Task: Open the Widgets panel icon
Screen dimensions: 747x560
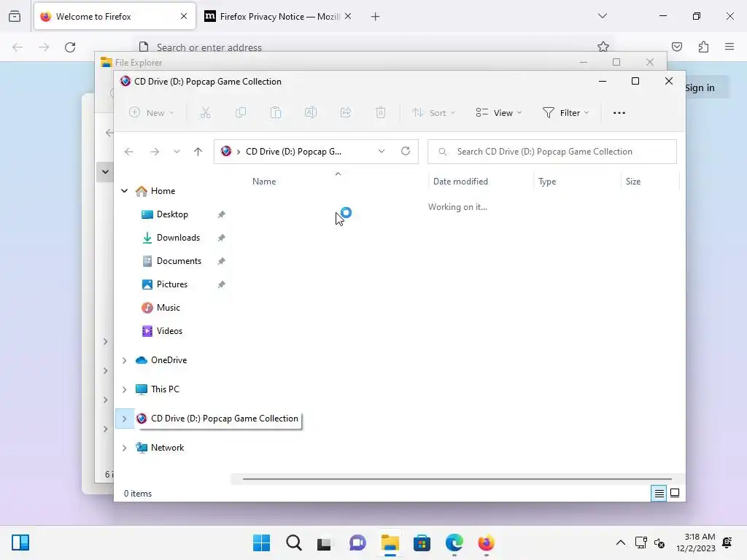Action: (20, 542)
